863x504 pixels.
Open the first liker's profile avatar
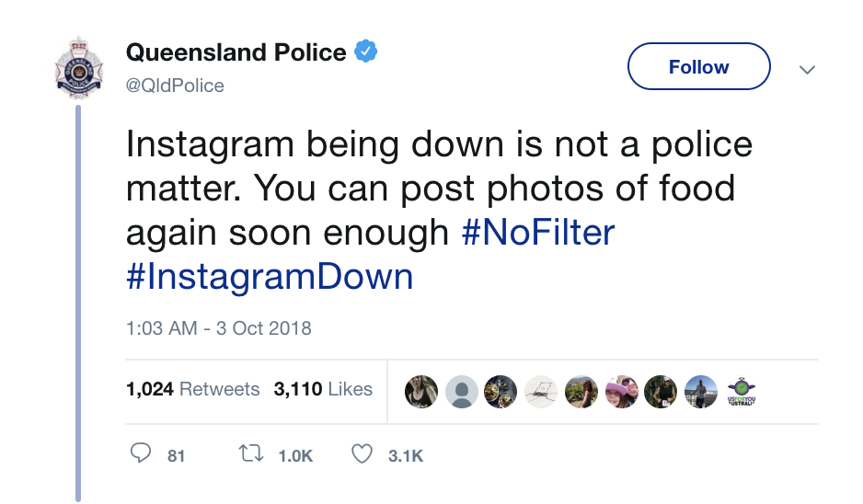pos(420,391)
